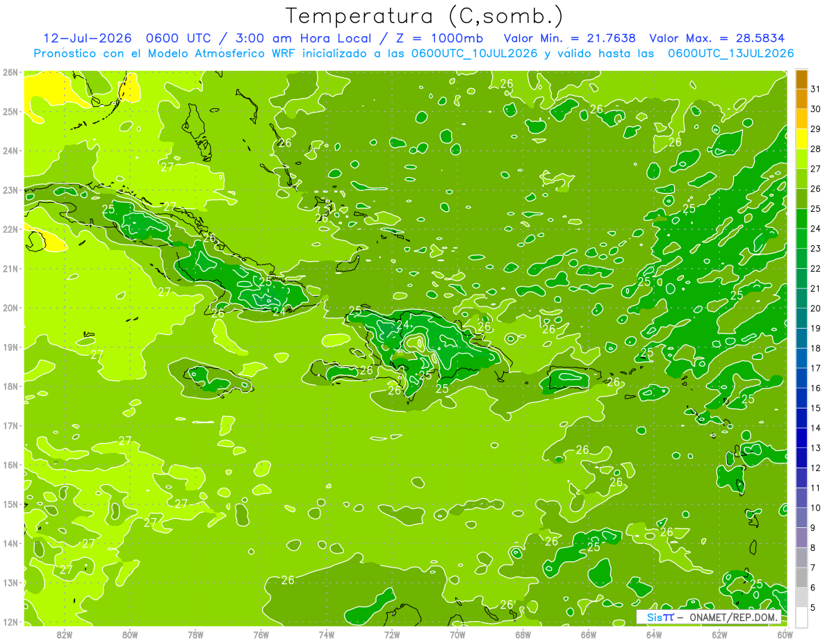Viewport: 834px width, 644px height.
Task: Click the word "WRF" in the subtitle
Action: [x=284, y=53]
